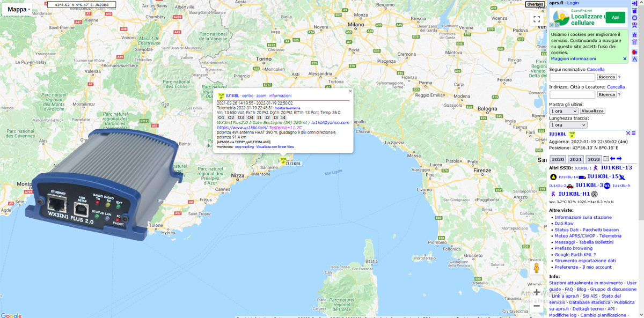Open the Overlays menu
Image resolution: width=644 pixels, height=318 pixels.
tap(535, 4)
